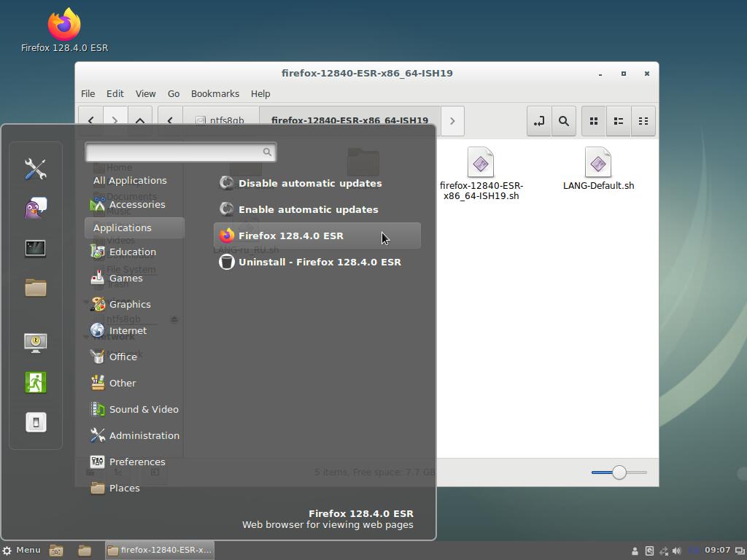Image resolution: width=747 pixels, height=560 pixels.
Task: Toggle location entry button in file manager toolbar
Action: 539,121
